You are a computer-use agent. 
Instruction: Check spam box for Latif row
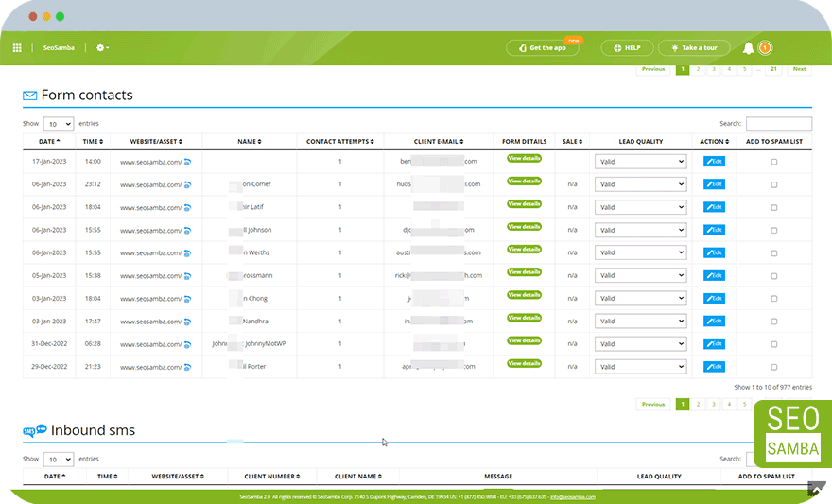click(x=774, y=207)
